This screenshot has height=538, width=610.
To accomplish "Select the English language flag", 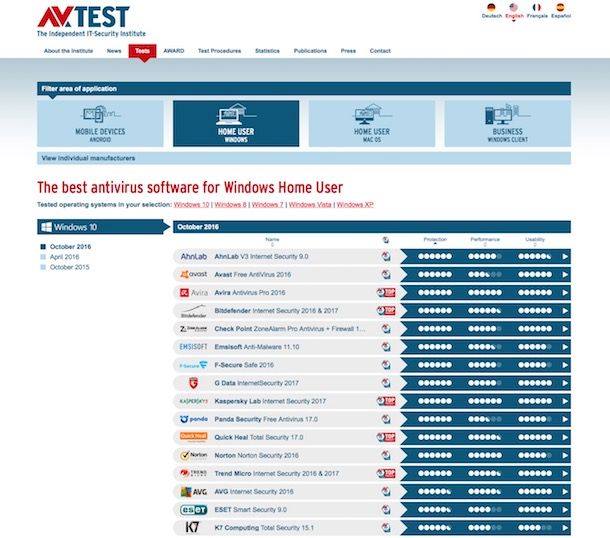I will tap(514, 7).
